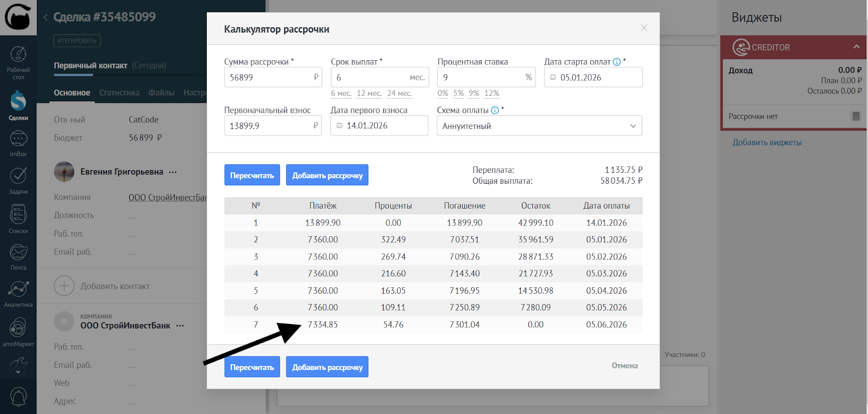Click the calculator icon beside Рассрочки нет
868x414 pixels.
coord(856,116)
